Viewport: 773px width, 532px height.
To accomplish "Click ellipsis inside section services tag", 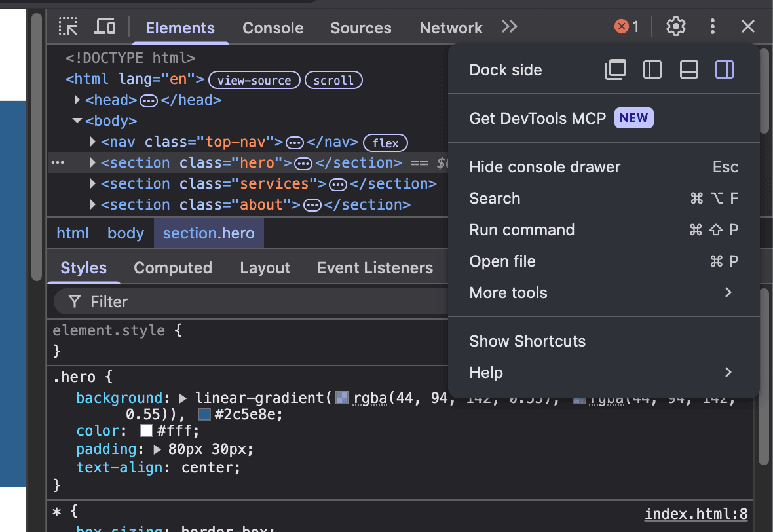I will 338,185.
